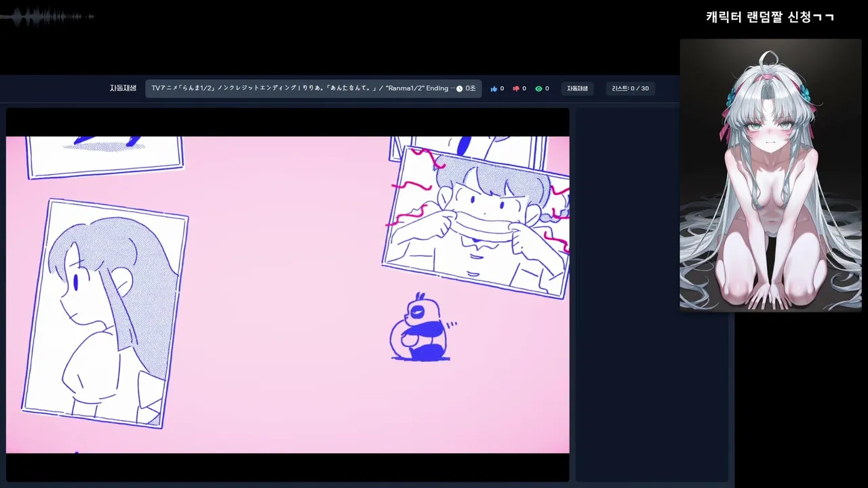Click the audio waveform indicator
Viewport: 868px width, 488px height.
pyautogui.click(x=47, y=16)
